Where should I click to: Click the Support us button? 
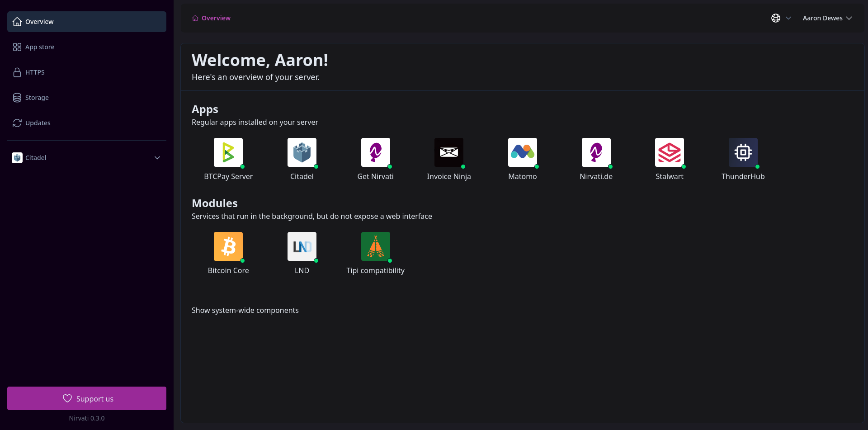[x=87, y=398]
